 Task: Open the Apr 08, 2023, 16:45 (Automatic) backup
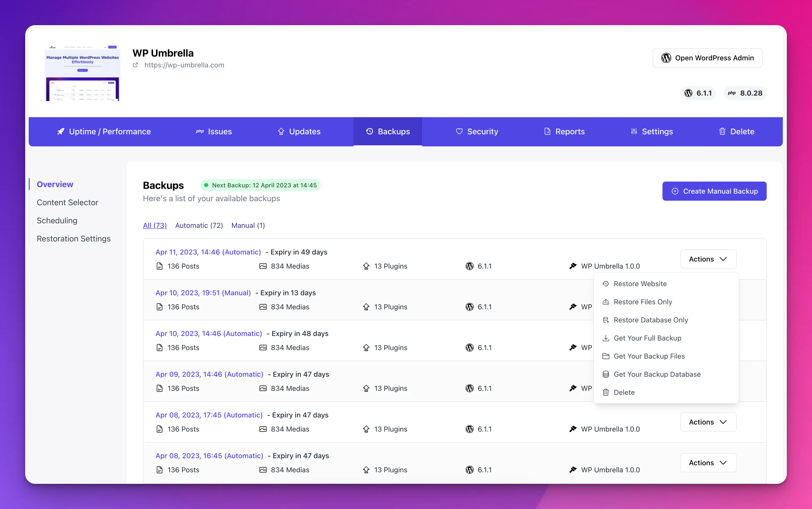(209, 456)
